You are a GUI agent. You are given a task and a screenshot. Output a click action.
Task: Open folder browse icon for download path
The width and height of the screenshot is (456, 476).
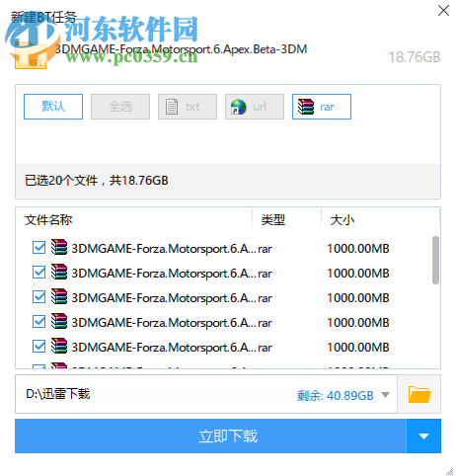tap(419, 394)
